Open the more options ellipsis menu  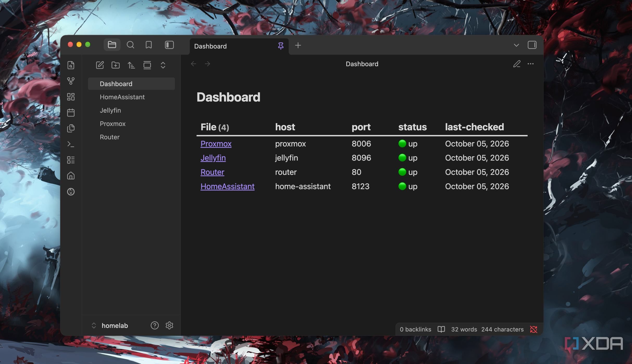pos(531,64)
